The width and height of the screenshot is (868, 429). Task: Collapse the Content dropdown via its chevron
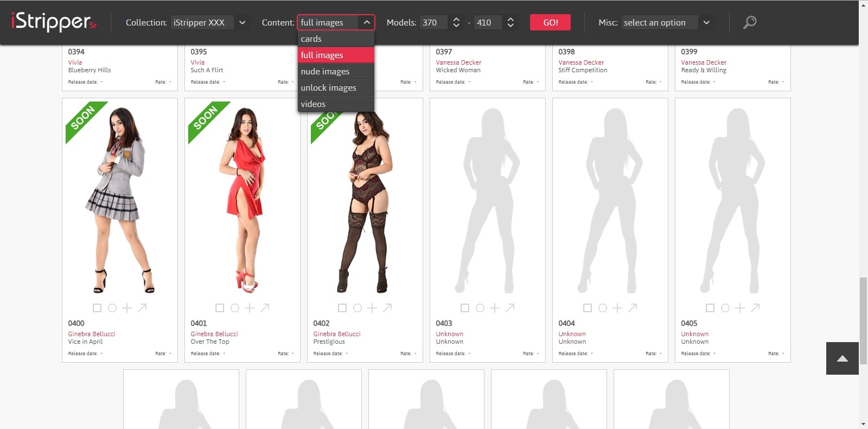(x=367, y=22)
